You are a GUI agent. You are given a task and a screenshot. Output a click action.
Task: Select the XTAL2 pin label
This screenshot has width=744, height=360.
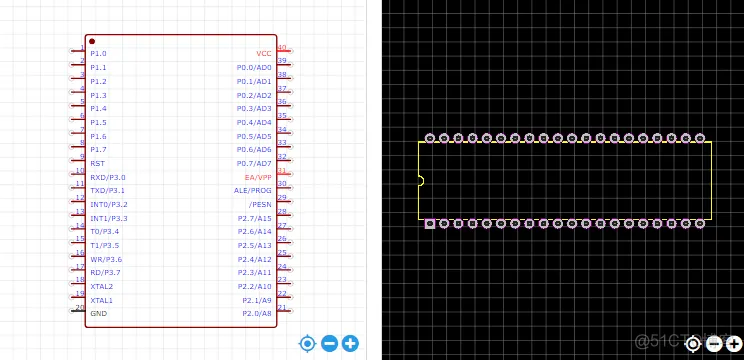coord(102,286)
